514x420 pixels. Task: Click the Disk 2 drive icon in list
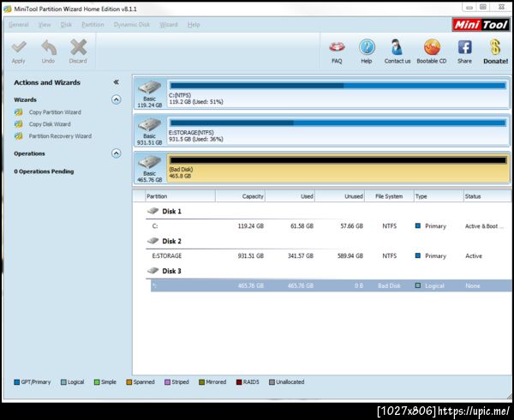coord(152,241)
